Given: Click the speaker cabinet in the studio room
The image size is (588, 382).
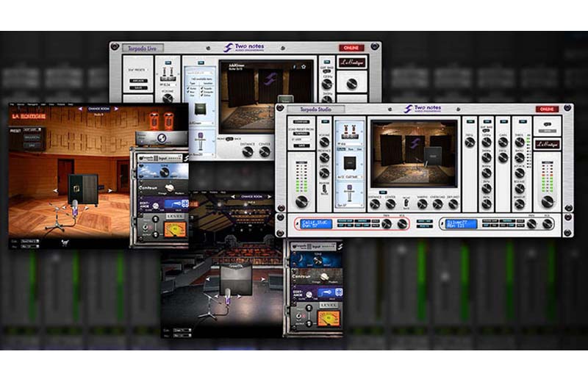Looking at the screenshot, I should pos(83,190).
